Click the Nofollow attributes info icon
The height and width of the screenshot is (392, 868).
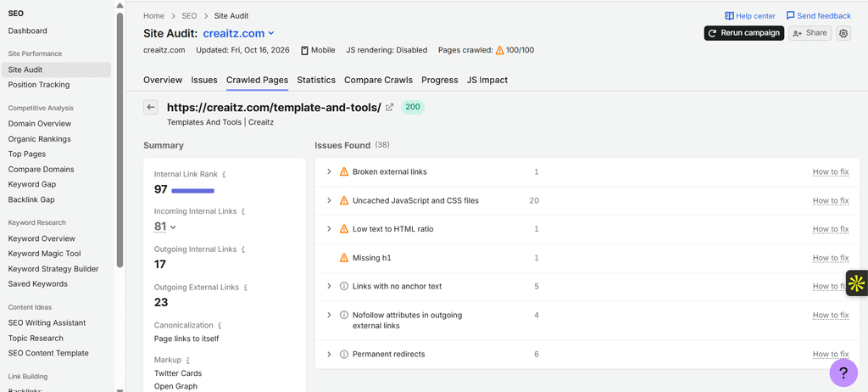(x=344, y=315)
